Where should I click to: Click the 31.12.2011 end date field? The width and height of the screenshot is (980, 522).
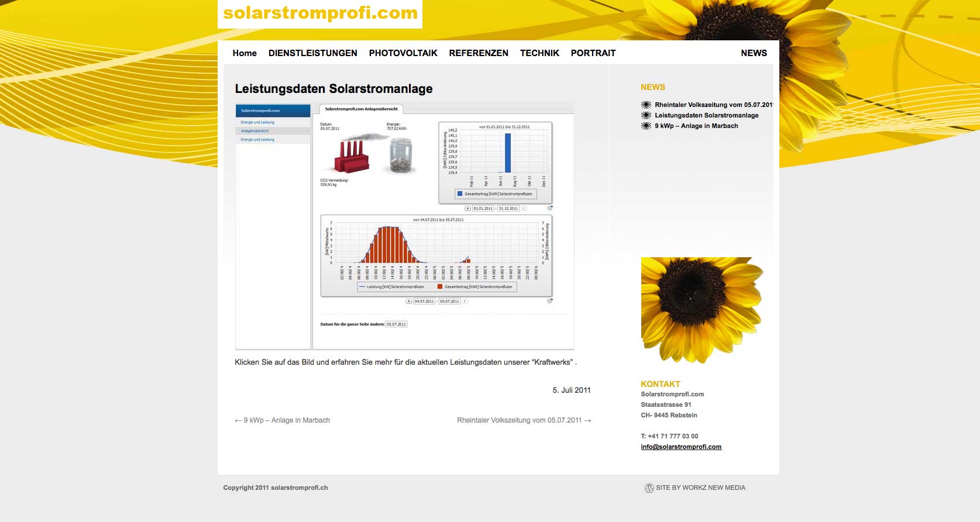(x=508, y=209)
